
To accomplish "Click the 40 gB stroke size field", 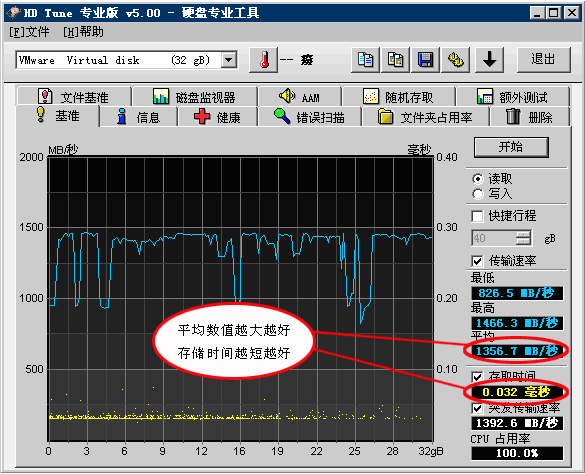I will click(494, 238).
